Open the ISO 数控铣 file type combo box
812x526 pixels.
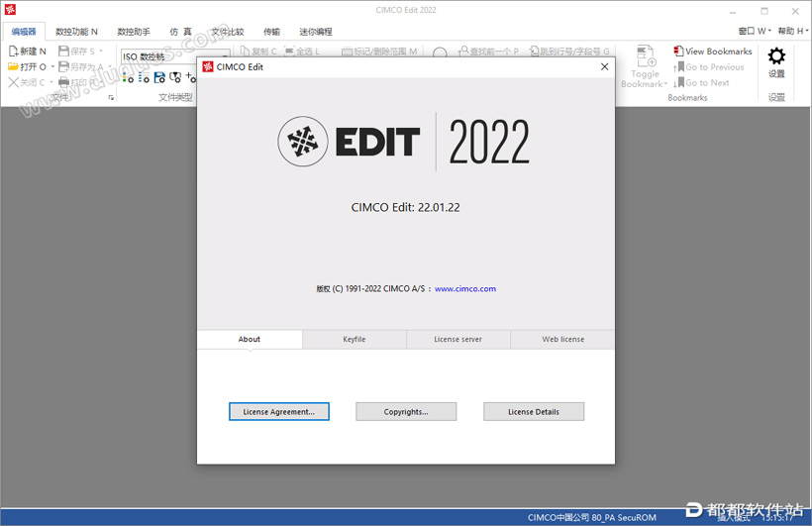click(175, 56)
